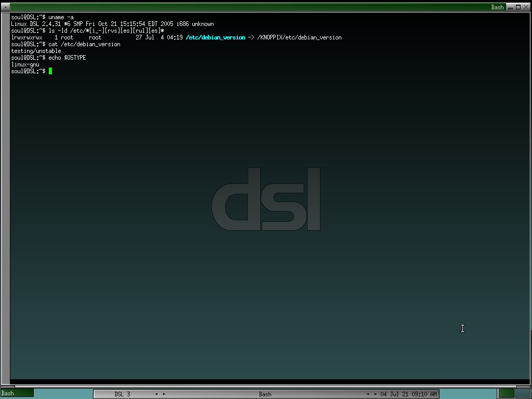Click the Bash title text in window titlebar

tap(497, 7)
